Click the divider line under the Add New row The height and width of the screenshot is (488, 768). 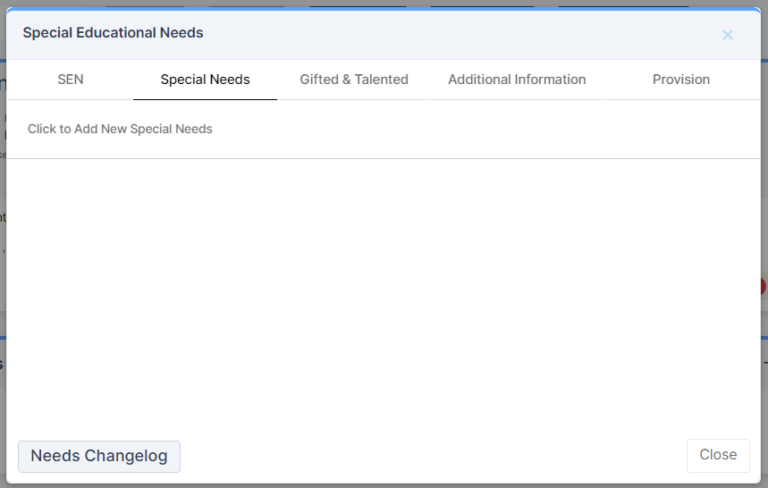coord(384,158)
